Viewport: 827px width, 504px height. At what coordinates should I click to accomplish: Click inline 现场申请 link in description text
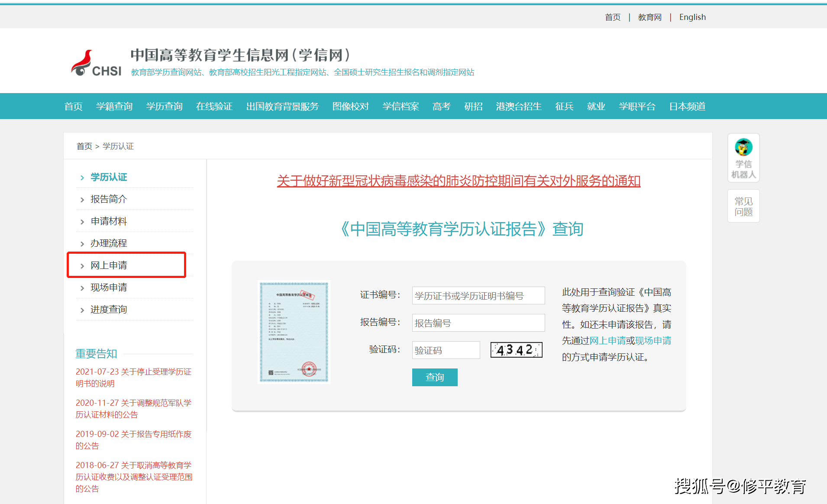pos(653,341)
